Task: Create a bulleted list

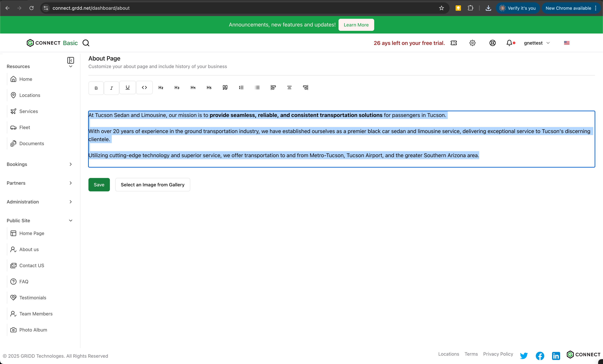Action: (257, 87)
